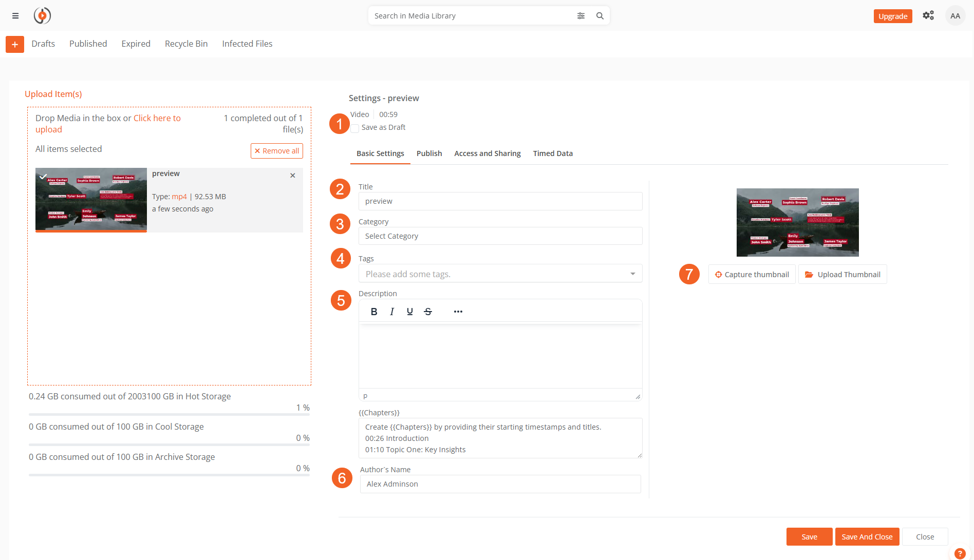Click the orange plus add media button
This screenshot has height=560, width=974.
point(15,45)
